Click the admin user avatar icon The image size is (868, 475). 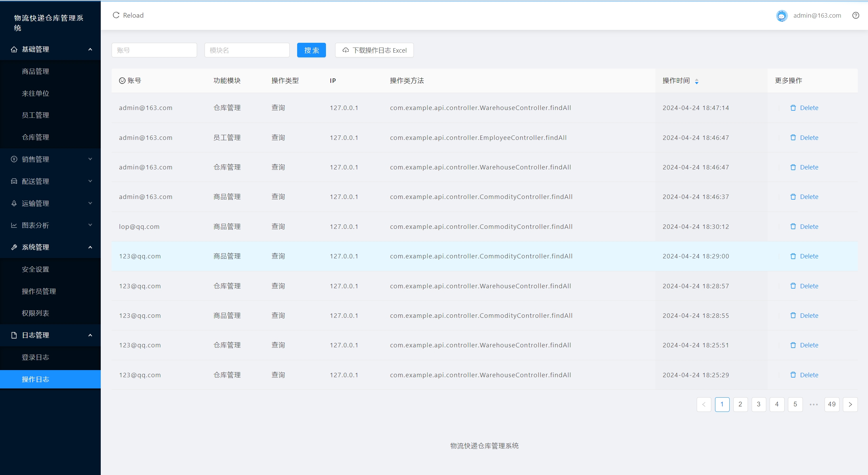coord(782,16)
